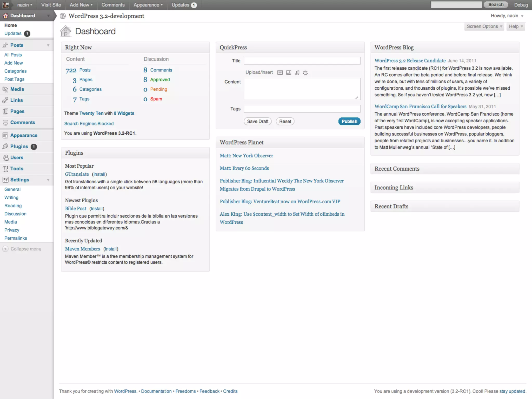
Task: Click the QuickPress Title input field
Action: 302,61
